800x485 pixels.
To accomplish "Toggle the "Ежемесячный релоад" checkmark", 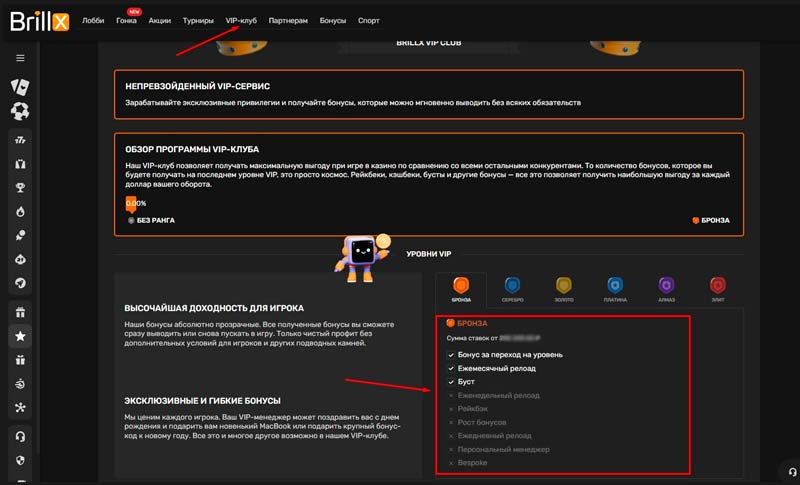I will pyautogui.click(x=452, y=368).
